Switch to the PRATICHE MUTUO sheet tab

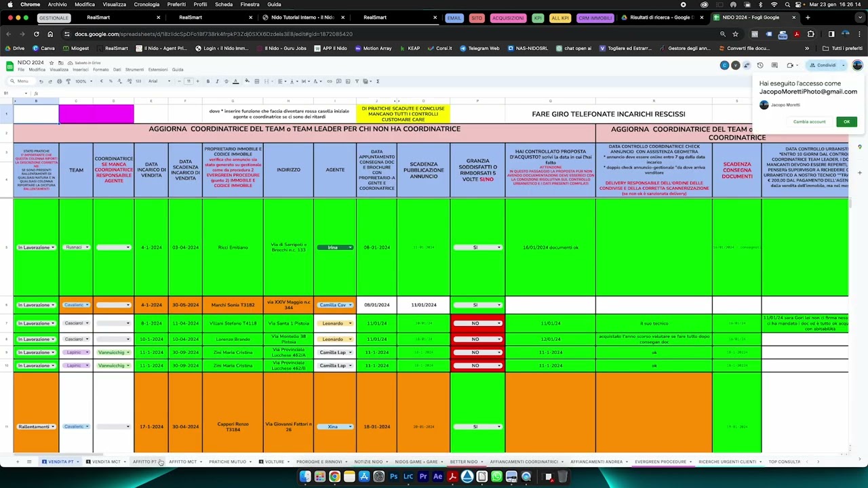[x=227, y=462]
